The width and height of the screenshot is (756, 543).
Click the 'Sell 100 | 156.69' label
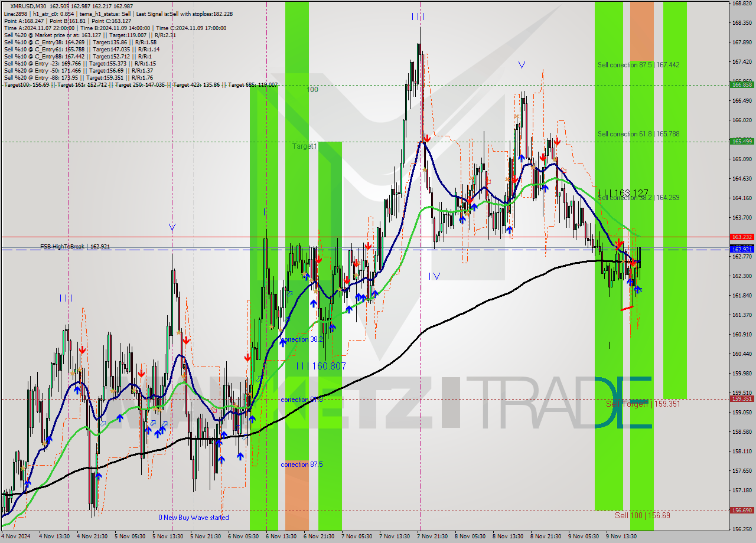pos(643,515)
